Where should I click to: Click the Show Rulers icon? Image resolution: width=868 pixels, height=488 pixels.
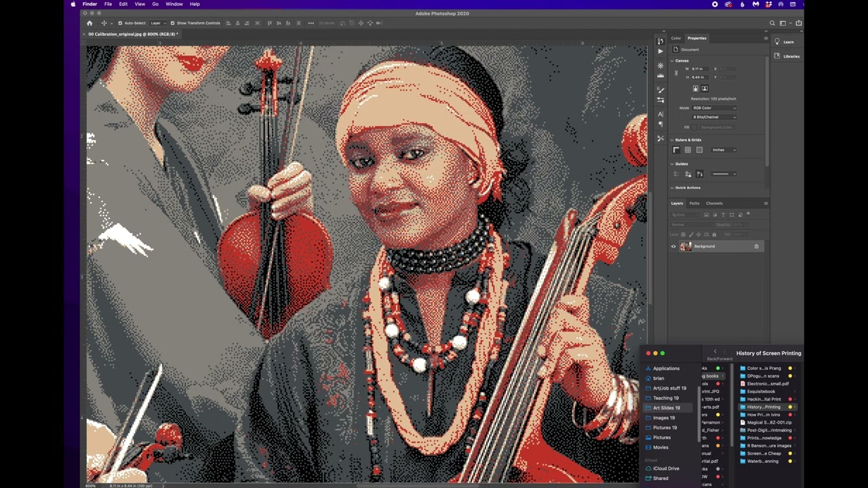tap(676, 150)
